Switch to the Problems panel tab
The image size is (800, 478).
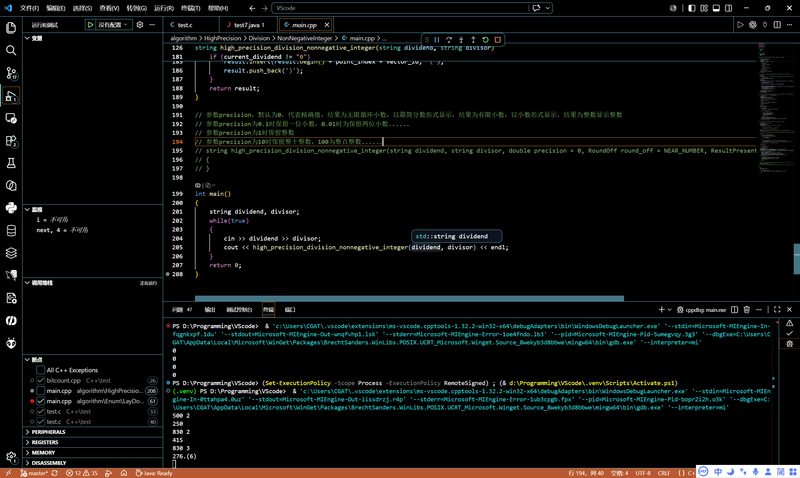coord(182,310)
